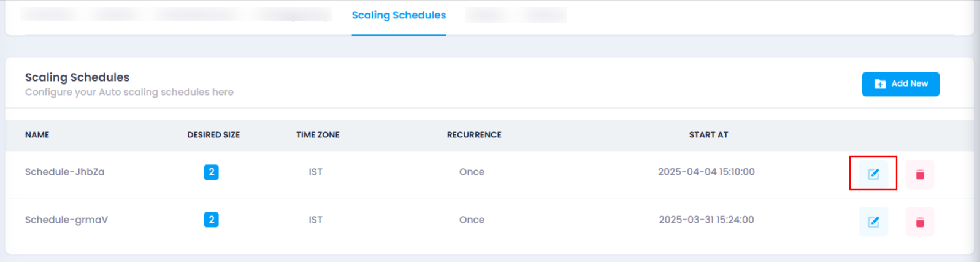
Task: Click the 2025-04-04 15:10:00 start time
Action: pyautogui.click(x=706, y=172)
